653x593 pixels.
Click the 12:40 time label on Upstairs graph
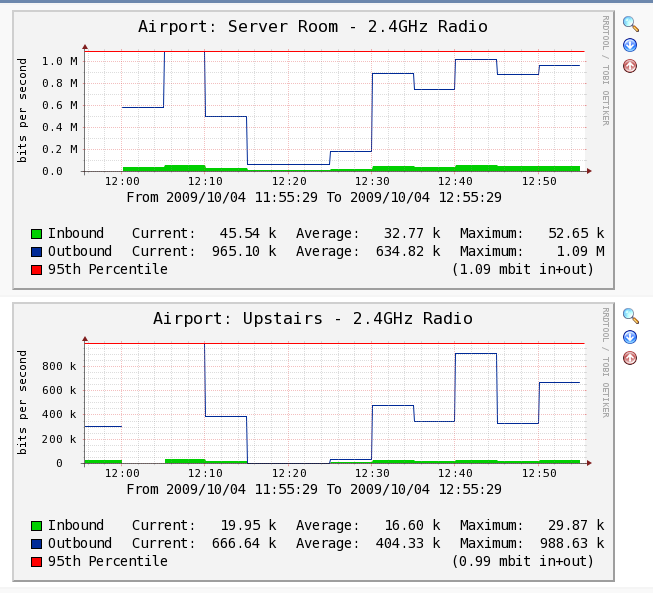pos(455,473)
